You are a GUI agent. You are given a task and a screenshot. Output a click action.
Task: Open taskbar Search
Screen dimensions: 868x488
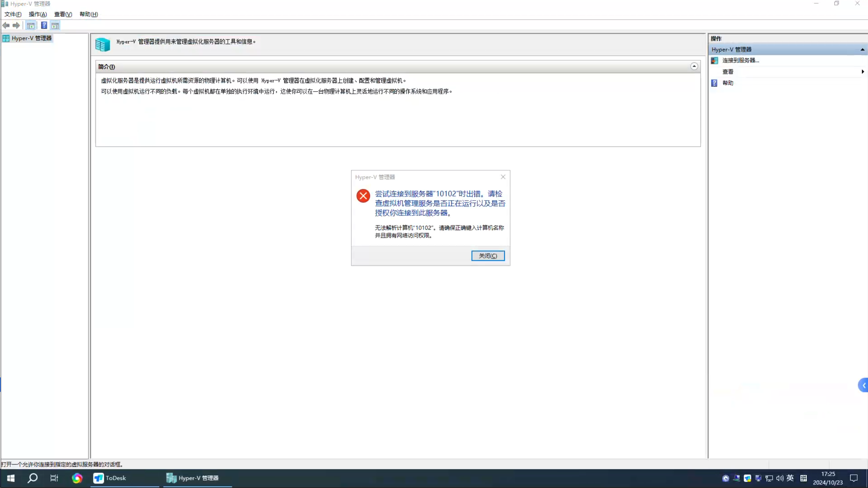[33, 478]
